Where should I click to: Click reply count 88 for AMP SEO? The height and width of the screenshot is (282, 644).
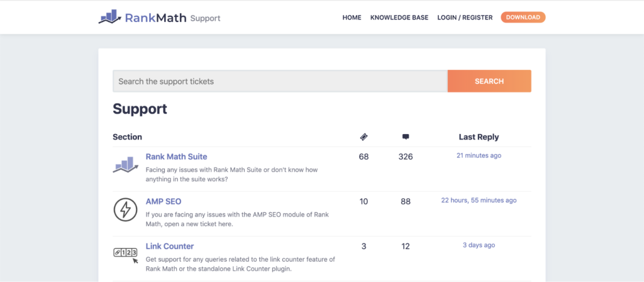click(406, 201)
